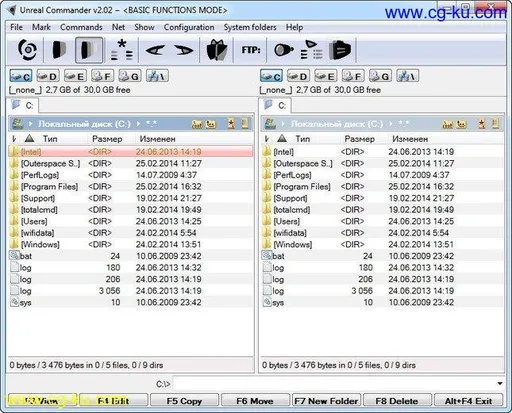Click right panel path bar computer icon
512x413 pixels.
pos(270,124)
